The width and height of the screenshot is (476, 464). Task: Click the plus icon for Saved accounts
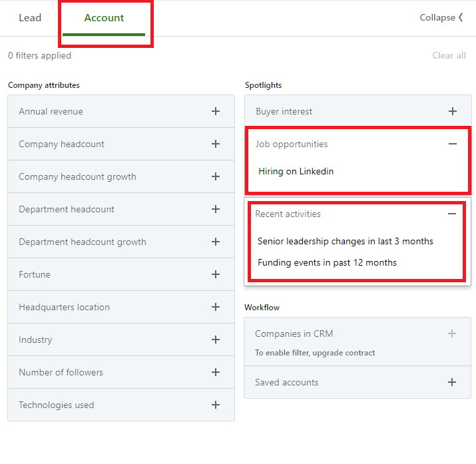(x=452, y=382)
